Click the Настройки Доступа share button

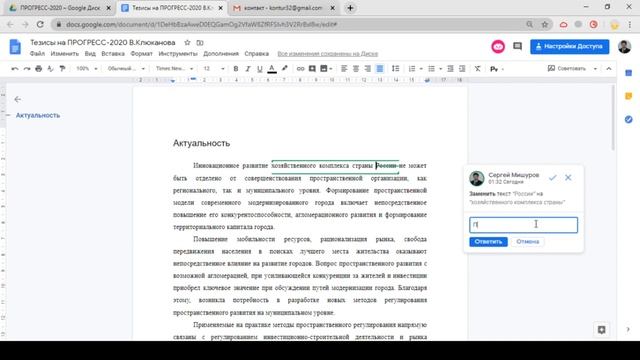[569, 47]
